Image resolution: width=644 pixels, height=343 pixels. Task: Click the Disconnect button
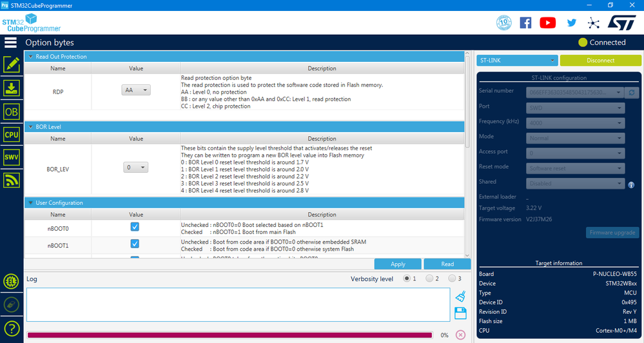point(600,61)
